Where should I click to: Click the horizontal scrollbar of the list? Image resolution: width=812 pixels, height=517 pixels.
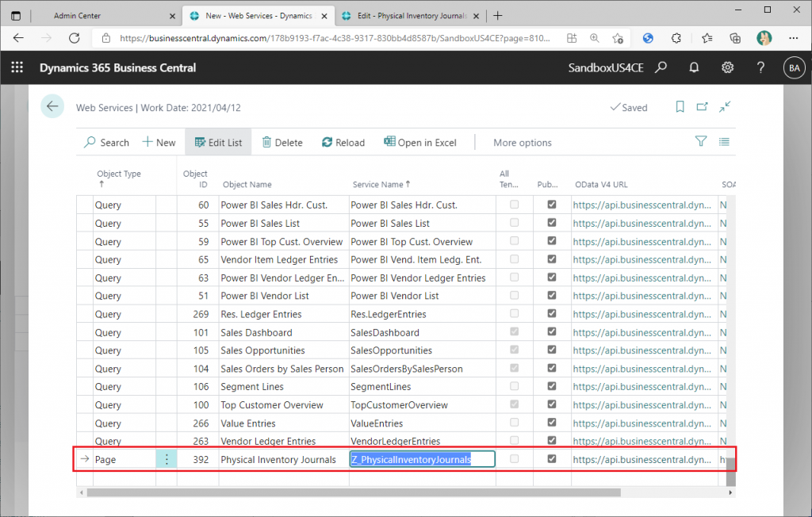click(x=354, y=492)
